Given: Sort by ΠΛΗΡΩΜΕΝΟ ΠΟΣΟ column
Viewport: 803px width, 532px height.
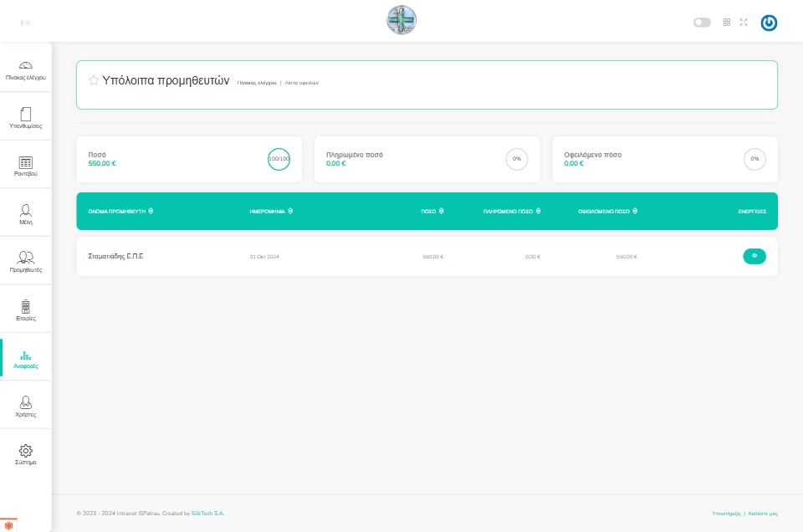Looking at the screenshot, I should point(512,212).
